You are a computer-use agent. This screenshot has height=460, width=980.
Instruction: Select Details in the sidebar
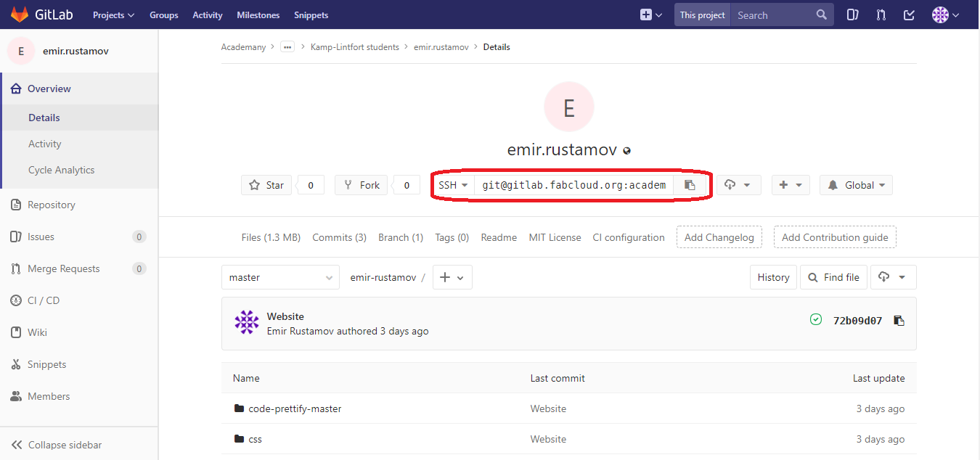pos(79,118)
